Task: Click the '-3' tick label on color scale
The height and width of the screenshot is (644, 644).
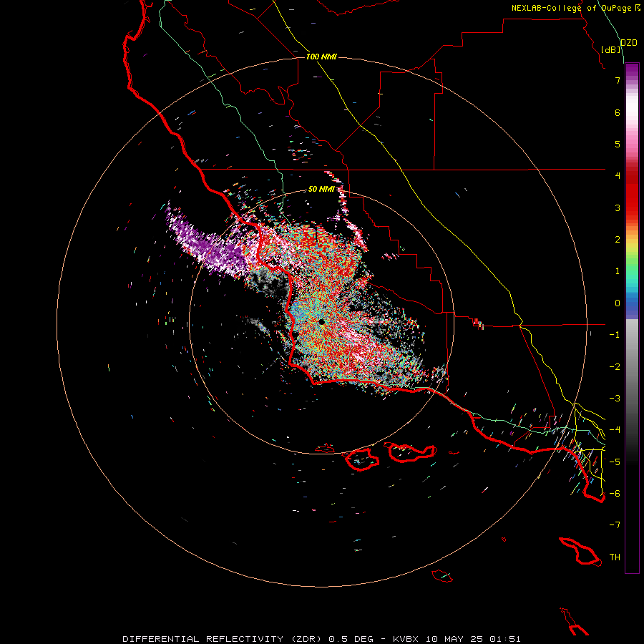Action: tap(615, 399)
